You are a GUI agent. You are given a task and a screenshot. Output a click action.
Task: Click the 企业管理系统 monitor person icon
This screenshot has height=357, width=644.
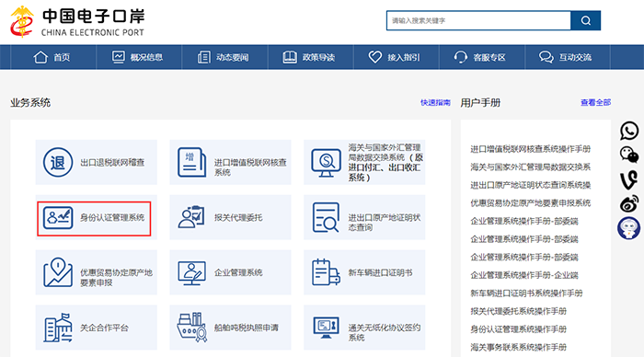(191, 272)
